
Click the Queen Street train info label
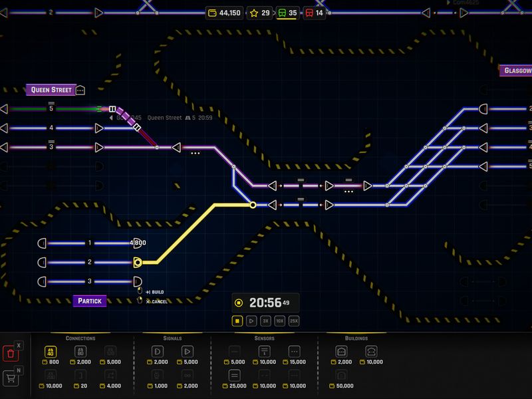[161, 118]
